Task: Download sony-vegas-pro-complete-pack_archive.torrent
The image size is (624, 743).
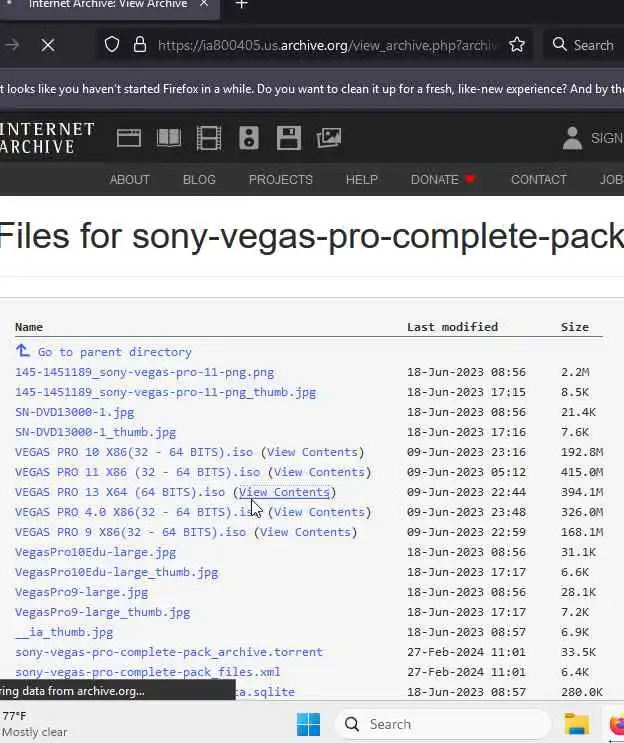Action: (x=169, y=652)
